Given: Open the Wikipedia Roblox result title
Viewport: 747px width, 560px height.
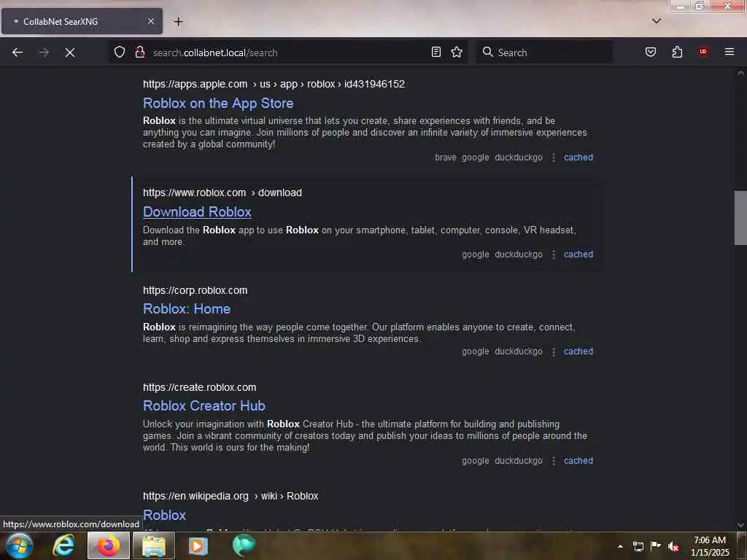Looking at the screenshot, I should (x=164, y=516).
